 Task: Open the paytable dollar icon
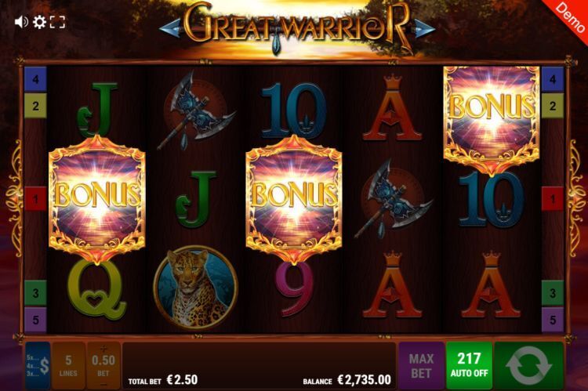point(38,365)
